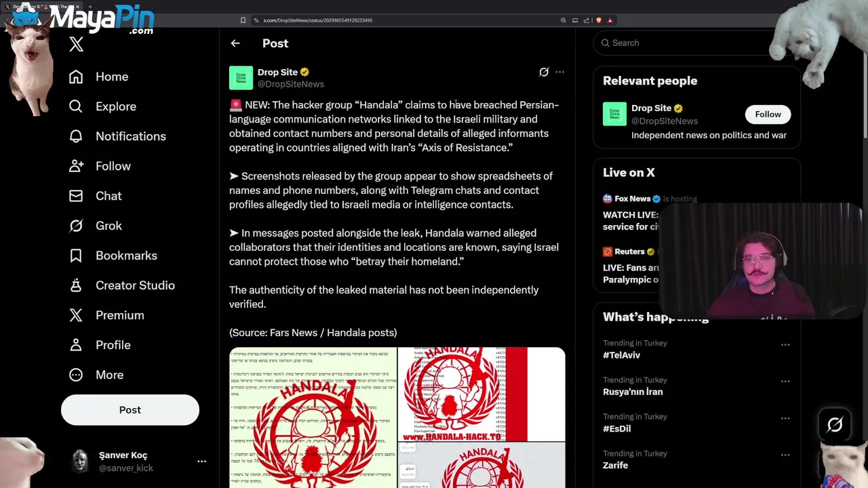
Task: Click the X logo in sidebar
Action: point(76,45)
